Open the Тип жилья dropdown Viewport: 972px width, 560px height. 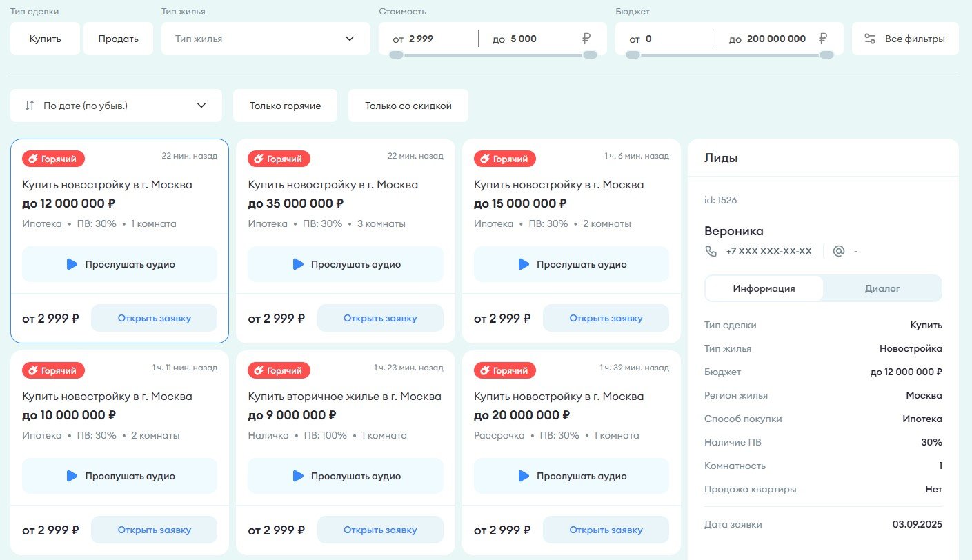click(x=266, y=39)
